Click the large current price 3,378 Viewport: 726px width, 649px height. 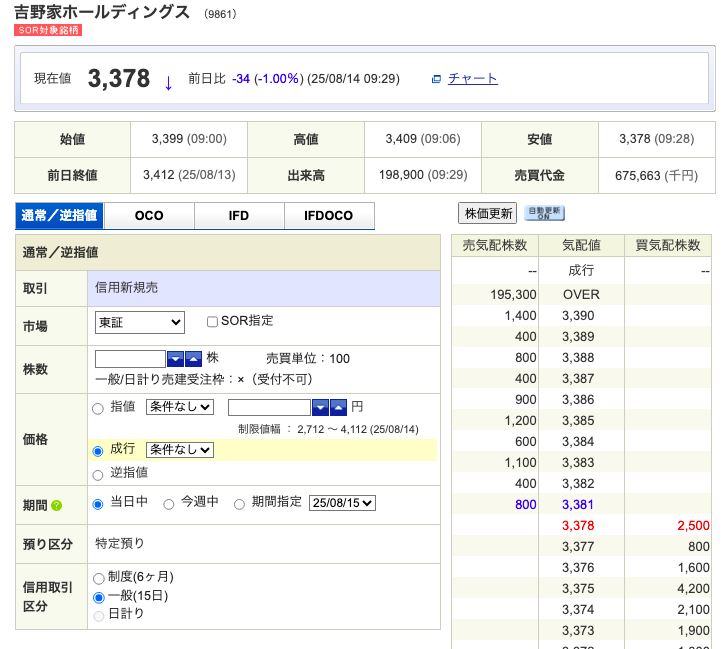tap(119, 78)
